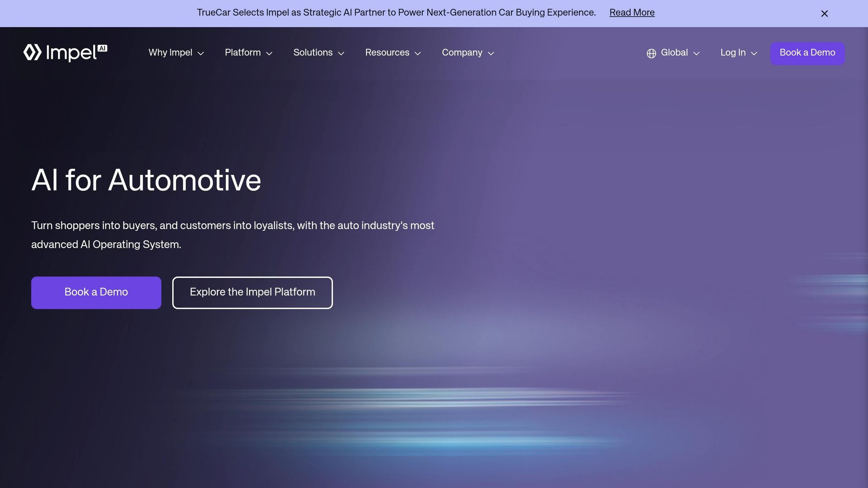The image size is (868, 488).
Task: Open the Platform navigation menu
Action: point(248,53)
